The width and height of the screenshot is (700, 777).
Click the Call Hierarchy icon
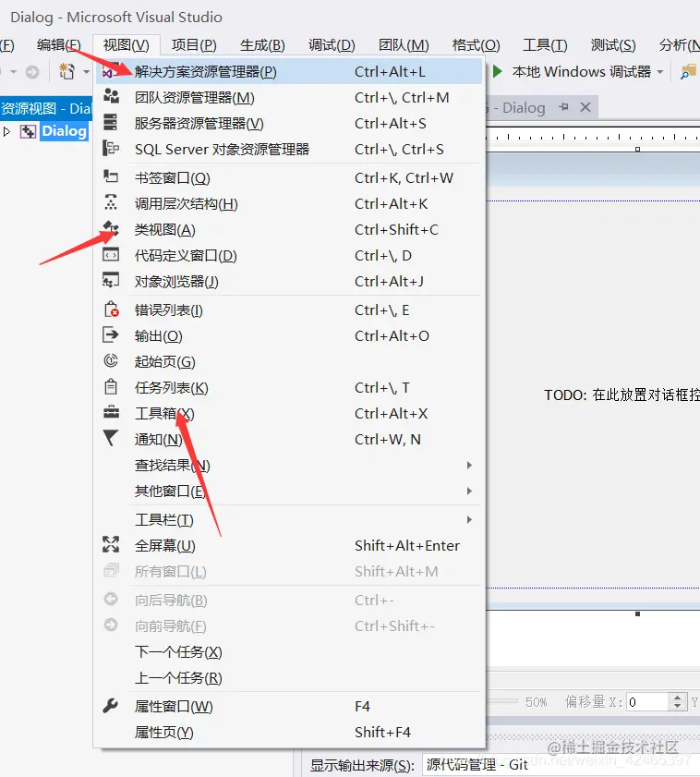click(111, 202)
